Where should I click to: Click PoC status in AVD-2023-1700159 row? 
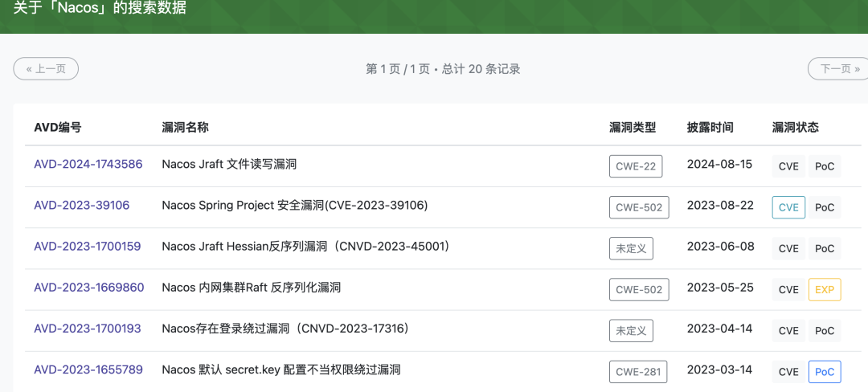(825, 248)
